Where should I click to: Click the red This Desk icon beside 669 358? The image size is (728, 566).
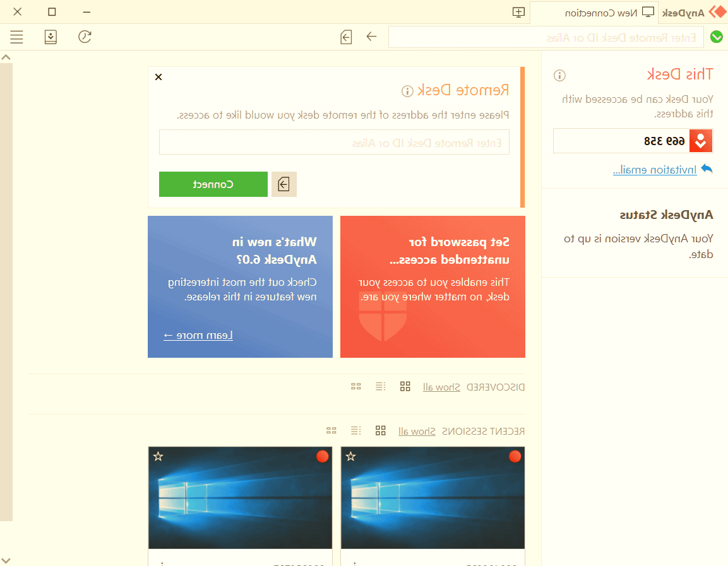point(700,140)
